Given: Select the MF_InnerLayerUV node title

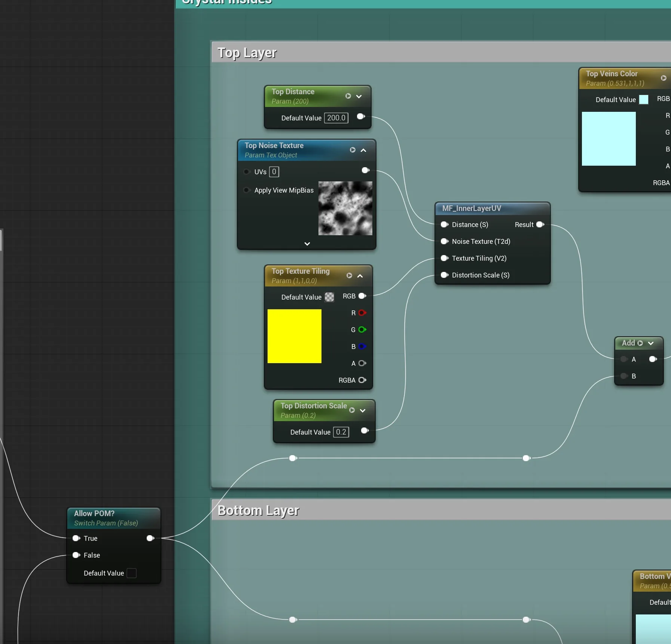Looking at the screenshot, I should click(472, 208).
